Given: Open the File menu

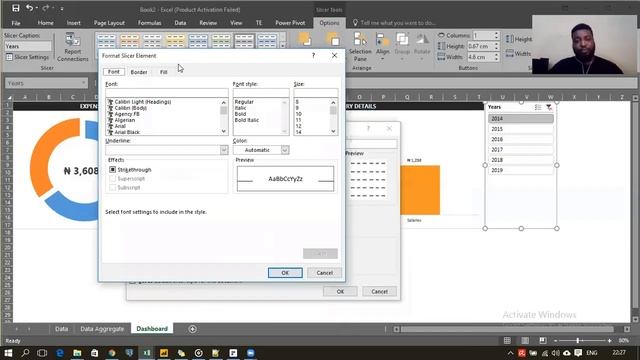Looking at the screenshot, I should [x=16, y=23].
